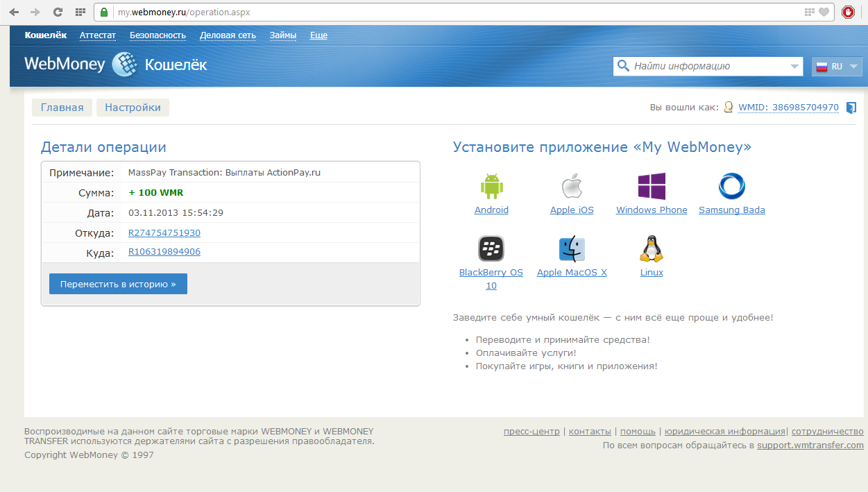This screenshot has height=492, width=868.
Task: Open the Кошелёк top menu item
Action: point(45,35)
